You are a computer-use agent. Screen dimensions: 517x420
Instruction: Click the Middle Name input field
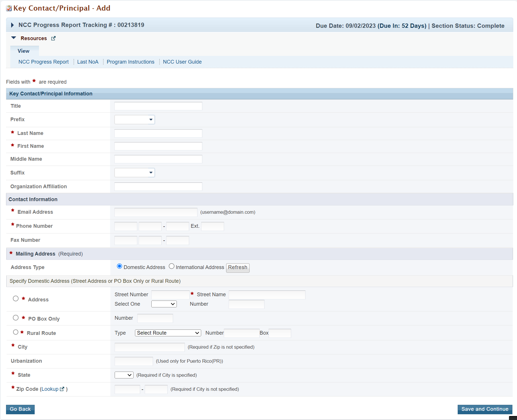click(158, 159)
